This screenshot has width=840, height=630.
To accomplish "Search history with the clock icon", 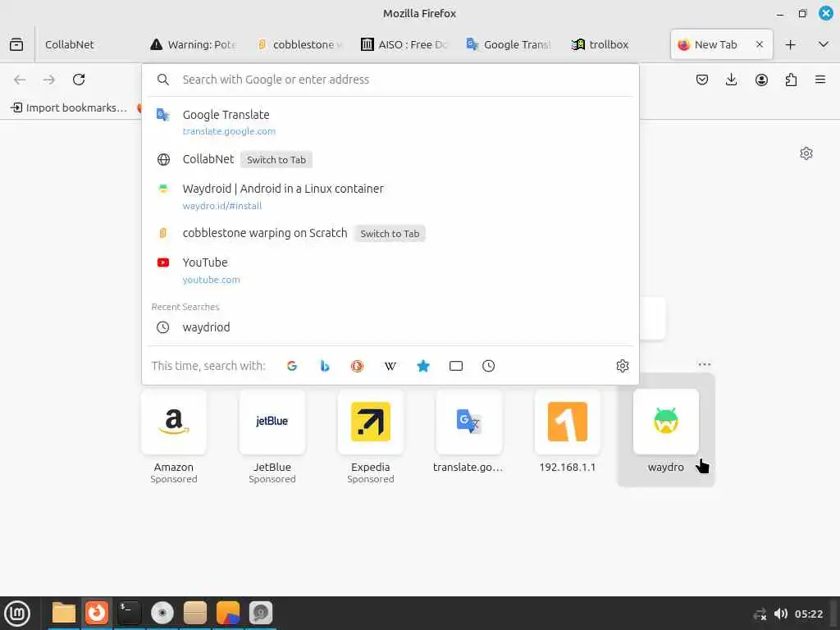I will 489,366.
